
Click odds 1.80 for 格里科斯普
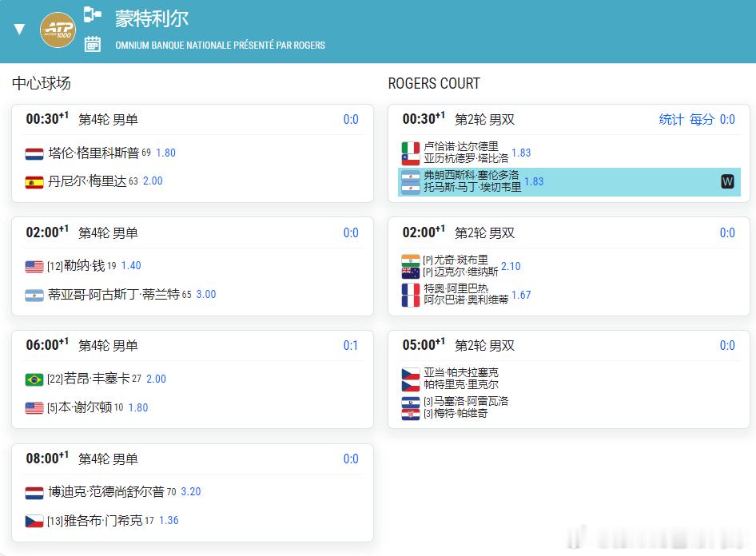[x=166, y=153]
